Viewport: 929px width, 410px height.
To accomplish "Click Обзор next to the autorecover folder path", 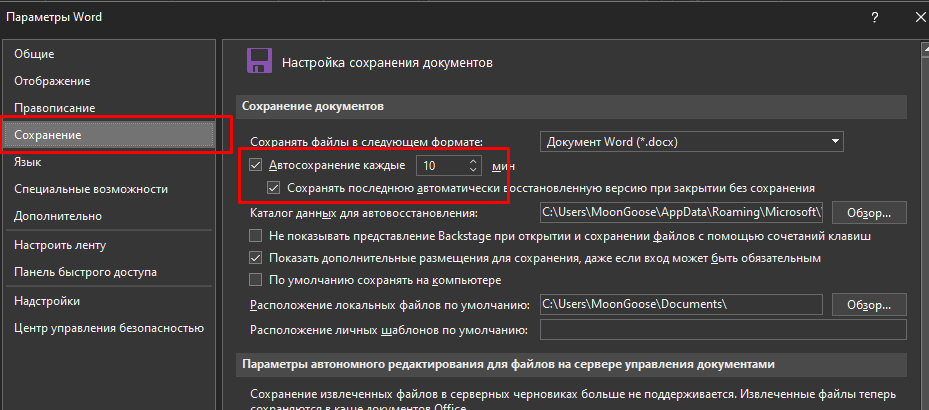I will (x=869, y=212).
